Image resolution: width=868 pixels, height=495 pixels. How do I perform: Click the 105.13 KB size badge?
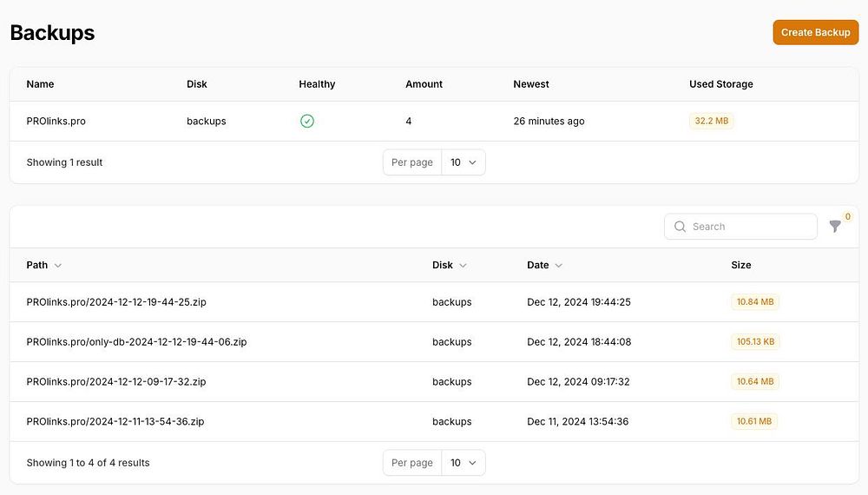(755, 342)
